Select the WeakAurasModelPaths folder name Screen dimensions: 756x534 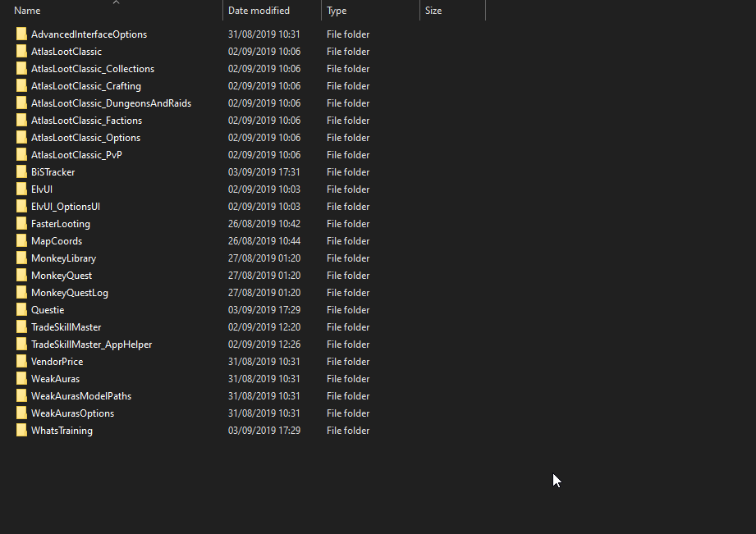pos(81,396)
